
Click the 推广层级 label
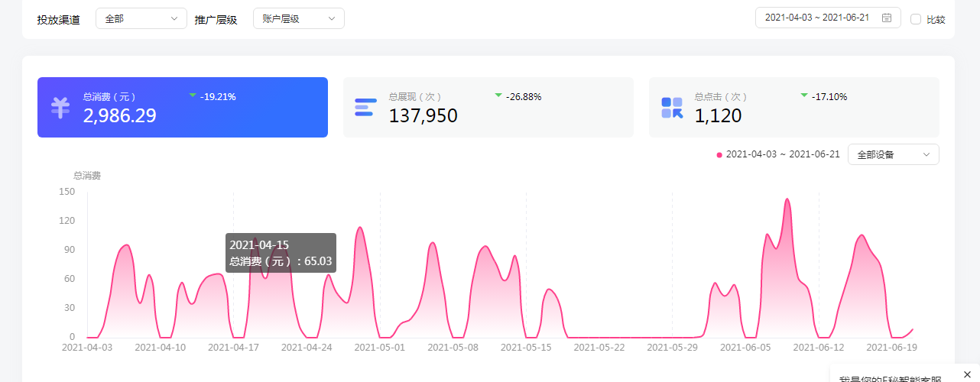[216, 20]
